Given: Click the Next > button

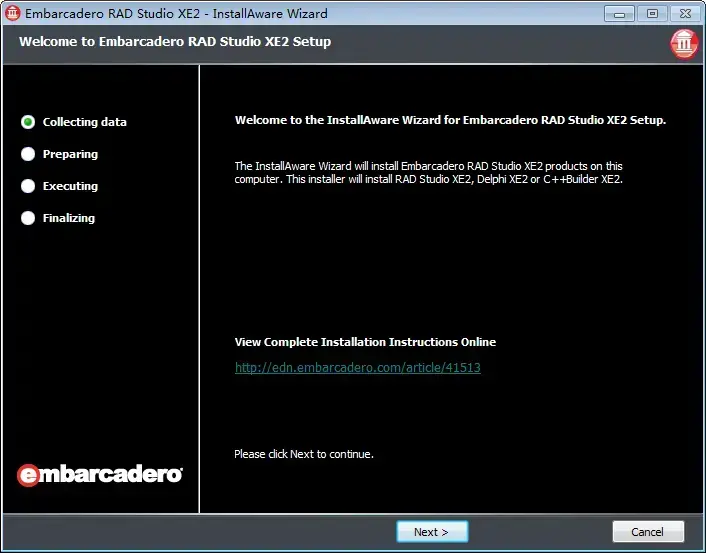Looking at the screenshot, I should pyautogui.click(x=432, y=532).
